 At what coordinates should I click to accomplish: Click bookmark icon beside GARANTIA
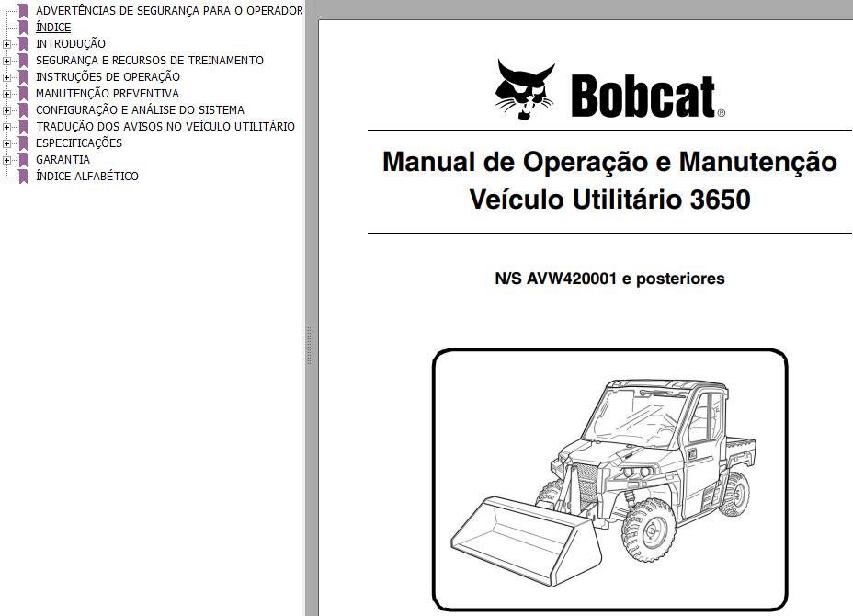tap(23, 160)
